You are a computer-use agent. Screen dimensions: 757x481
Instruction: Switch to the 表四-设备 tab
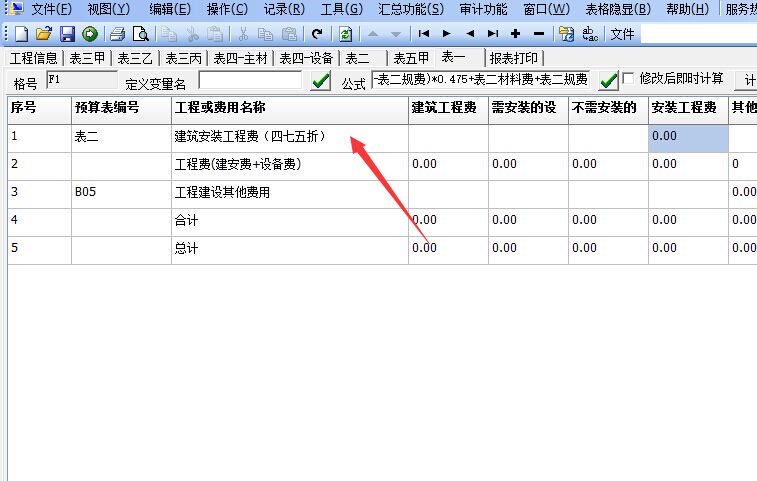(307, 58)
